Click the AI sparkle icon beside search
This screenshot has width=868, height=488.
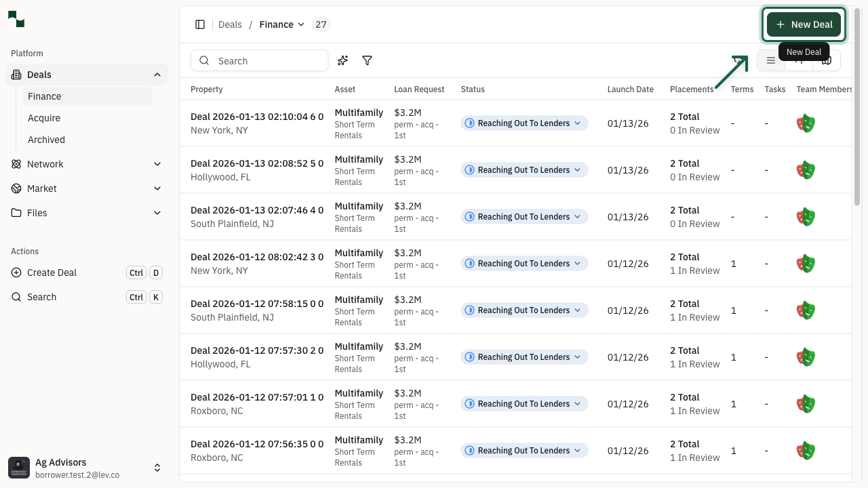(343, 61)
